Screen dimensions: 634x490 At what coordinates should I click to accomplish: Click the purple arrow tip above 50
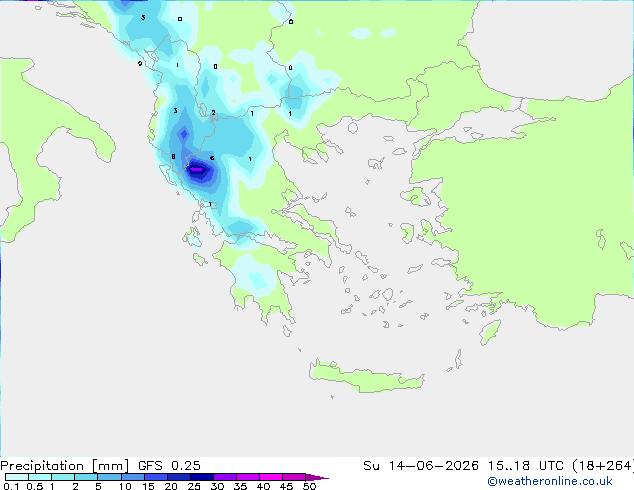point(317,477)
